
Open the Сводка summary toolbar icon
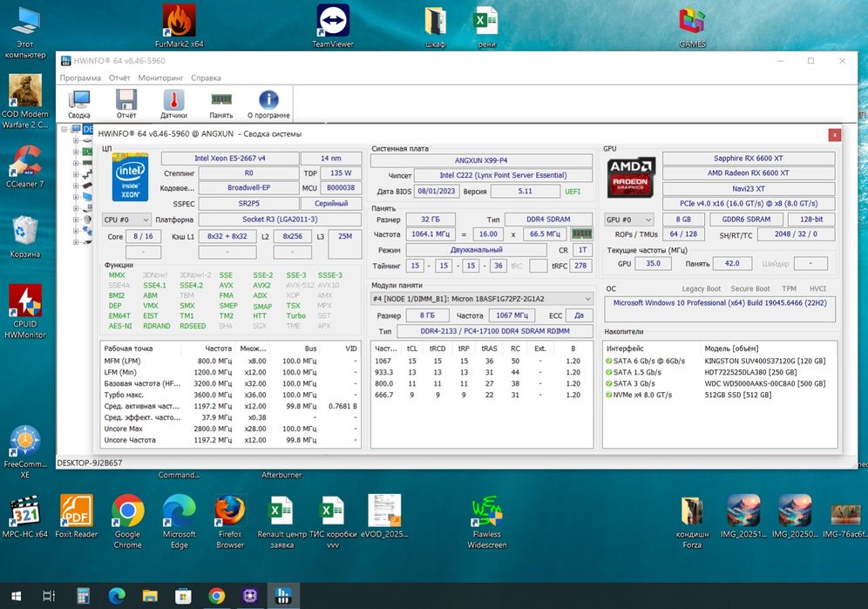79,104
